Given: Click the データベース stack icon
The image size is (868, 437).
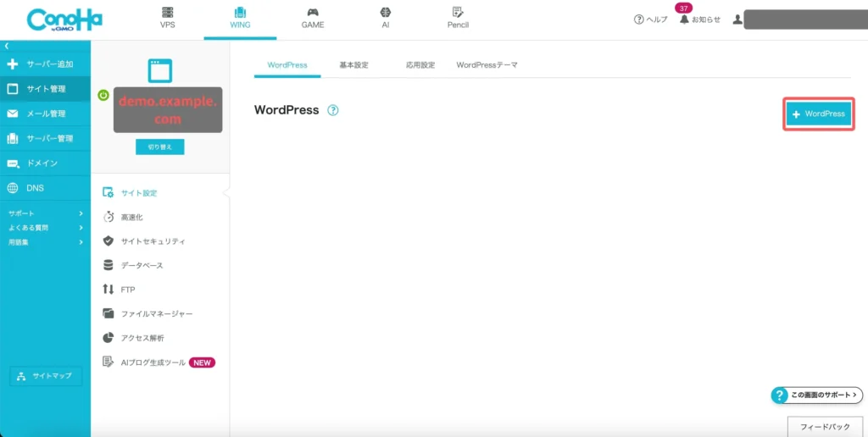Looking at the screenshot, I should (108, 265).
